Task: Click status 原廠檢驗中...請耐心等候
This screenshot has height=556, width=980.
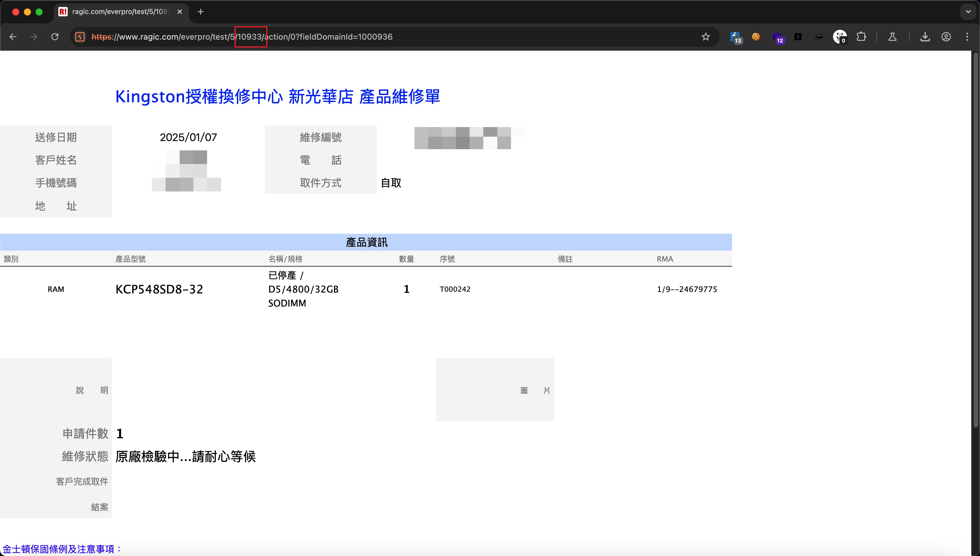Action: [185, 456]
